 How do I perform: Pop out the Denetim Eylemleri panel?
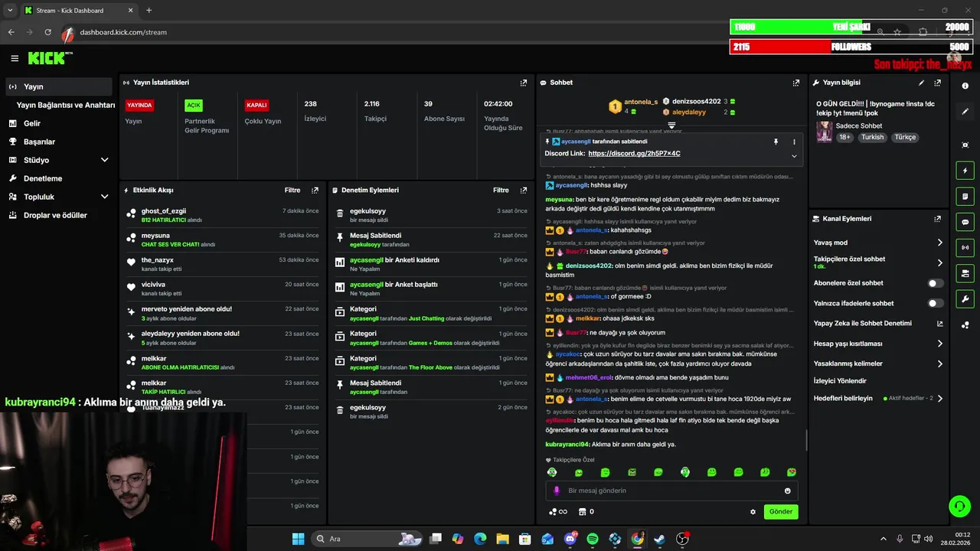click(524, 190)
